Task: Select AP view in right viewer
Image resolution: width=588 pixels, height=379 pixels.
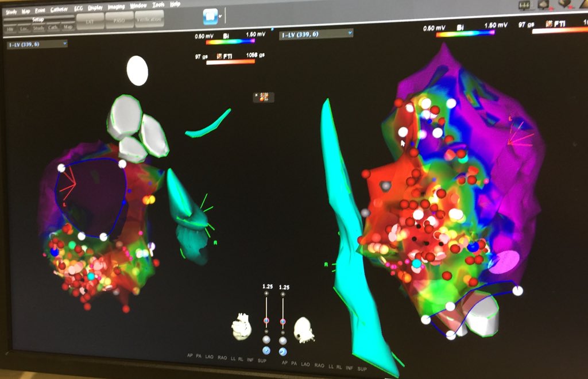Action: (x=285, y=362)
